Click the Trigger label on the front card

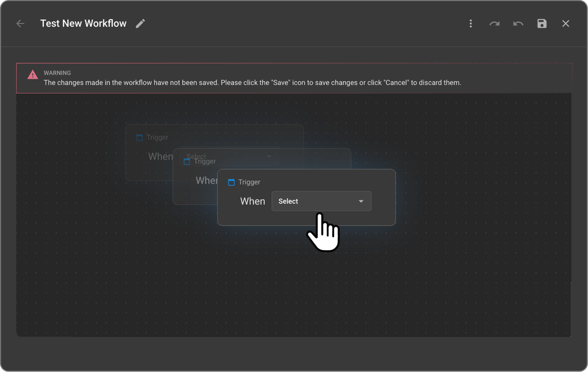point(249,182)
